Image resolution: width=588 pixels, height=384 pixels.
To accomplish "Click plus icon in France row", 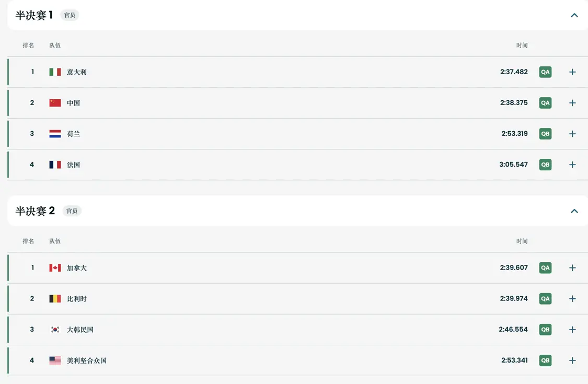I will click(x=572, y=165).
